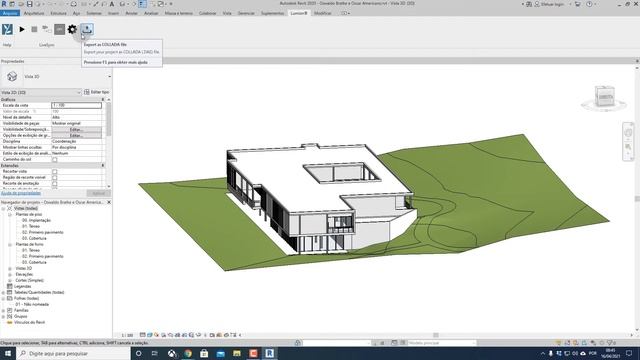
Task: Collapse the 'Extensões' properties section
Action: [103, 166]
